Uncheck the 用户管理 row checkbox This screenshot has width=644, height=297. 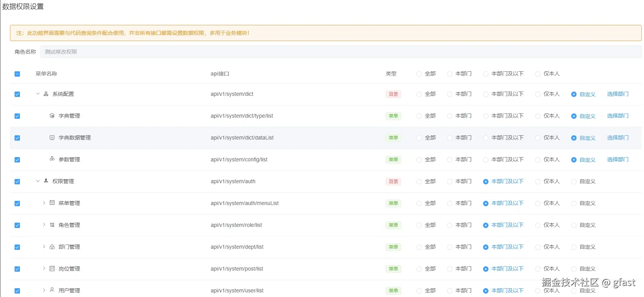[x=17, y=291]
